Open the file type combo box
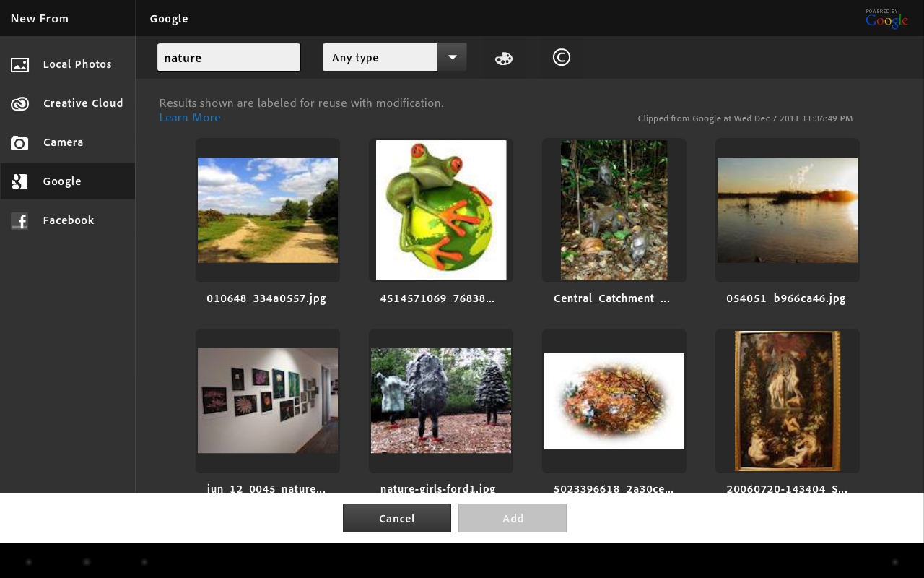This screenshot has width=924, height=578. [x=395, y=57]
